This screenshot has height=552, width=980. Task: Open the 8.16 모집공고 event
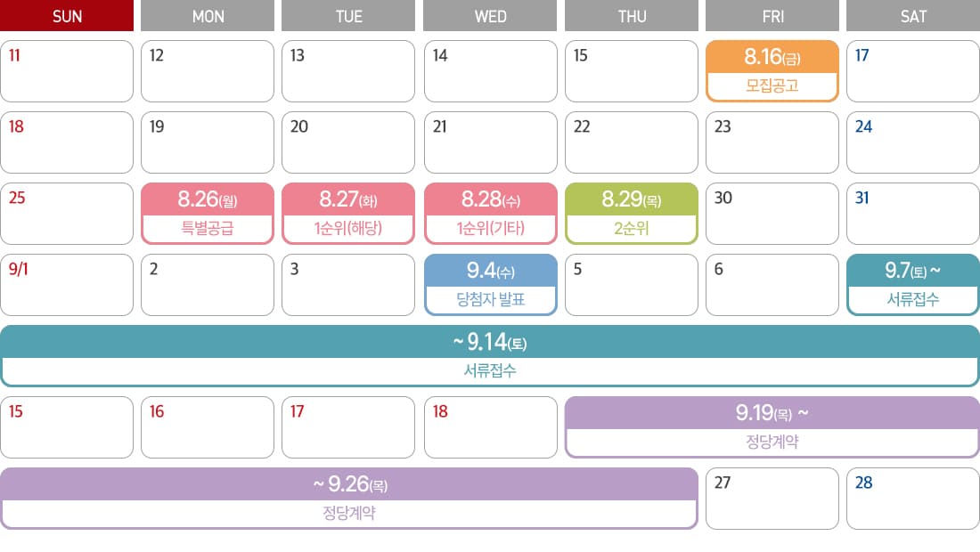(x=772, y=71)
